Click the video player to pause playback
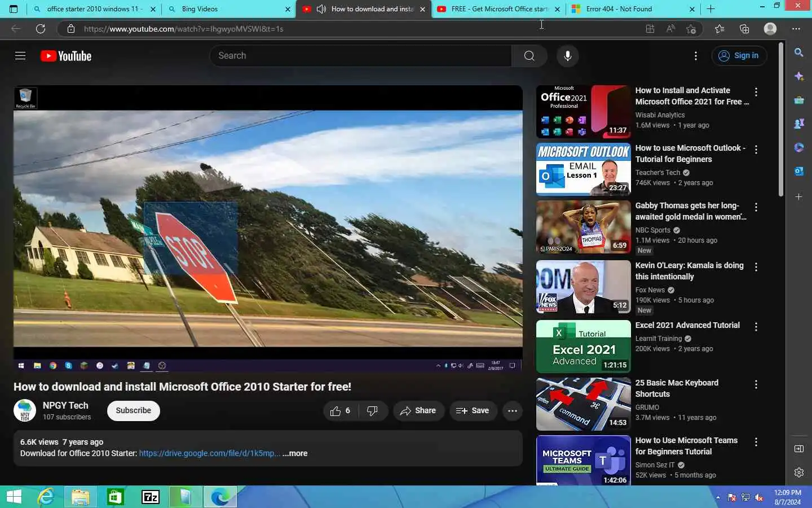The height and width of the screenshot is (508, 812). click(x=268, y=229)
